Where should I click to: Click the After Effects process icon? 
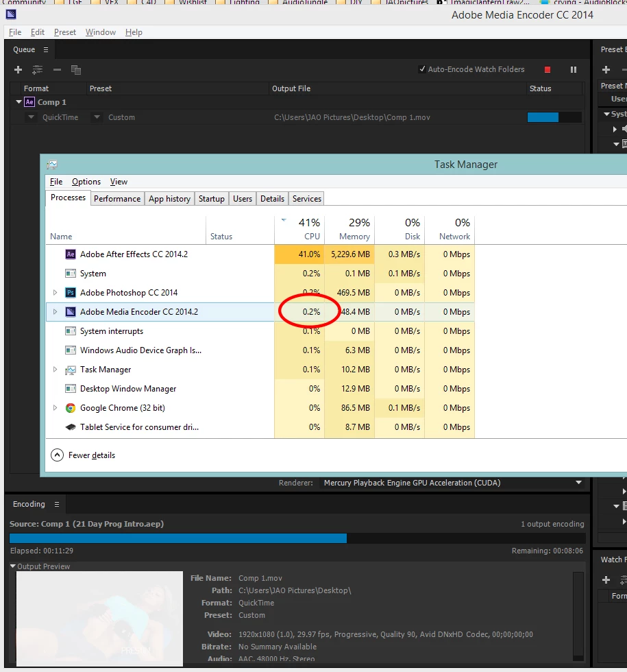click(70, 254)
